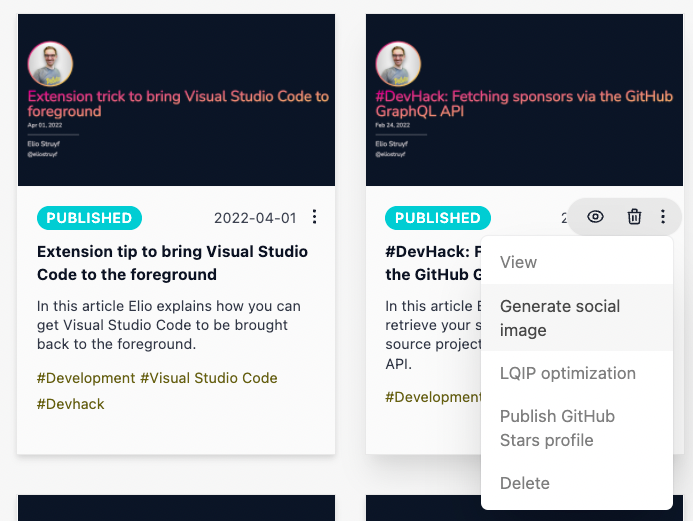Viewport: 693px width, 521px height.
Task: Click author avatar in Extension trick thumbnail
Action: point(50,64)
